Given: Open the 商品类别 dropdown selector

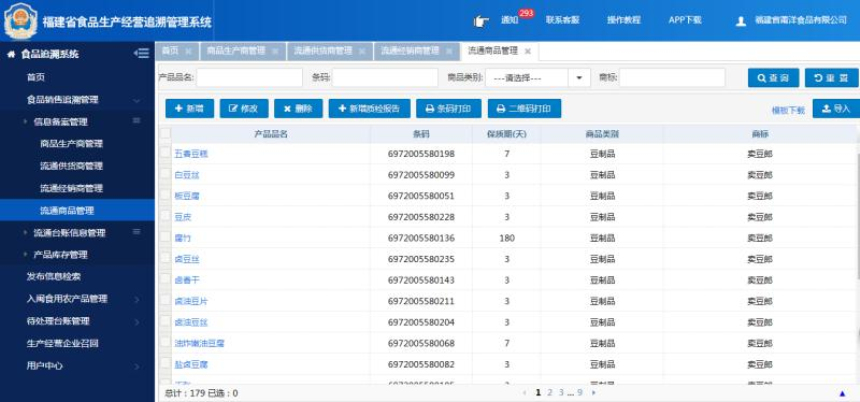Looking at the screenshot, I should 537,78.
